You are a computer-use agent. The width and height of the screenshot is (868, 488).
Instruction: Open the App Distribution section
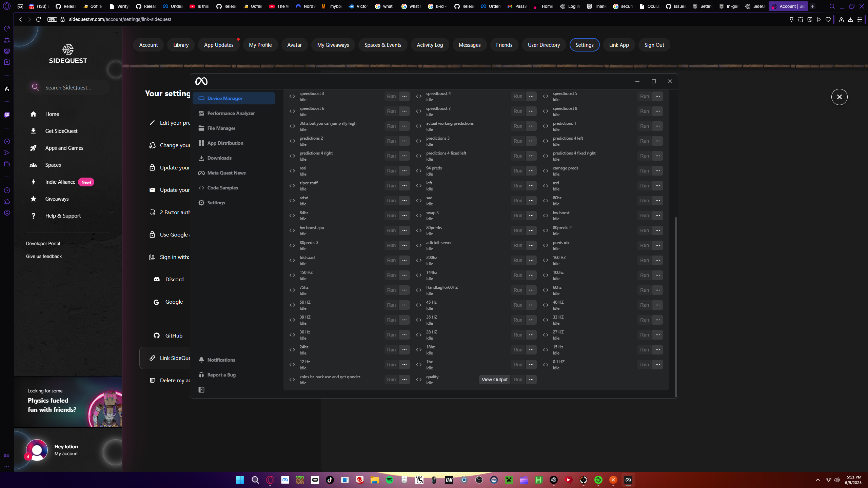click(225, 143)
